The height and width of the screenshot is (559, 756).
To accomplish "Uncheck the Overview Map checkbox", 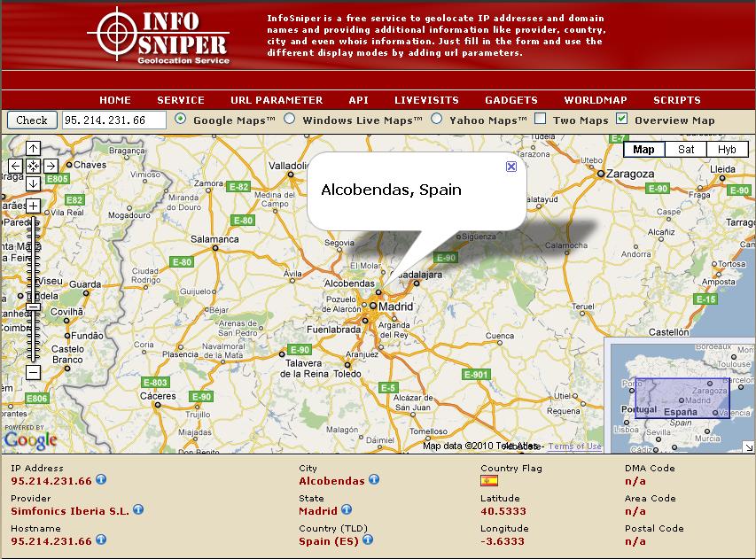I will (x=622, y=119).
